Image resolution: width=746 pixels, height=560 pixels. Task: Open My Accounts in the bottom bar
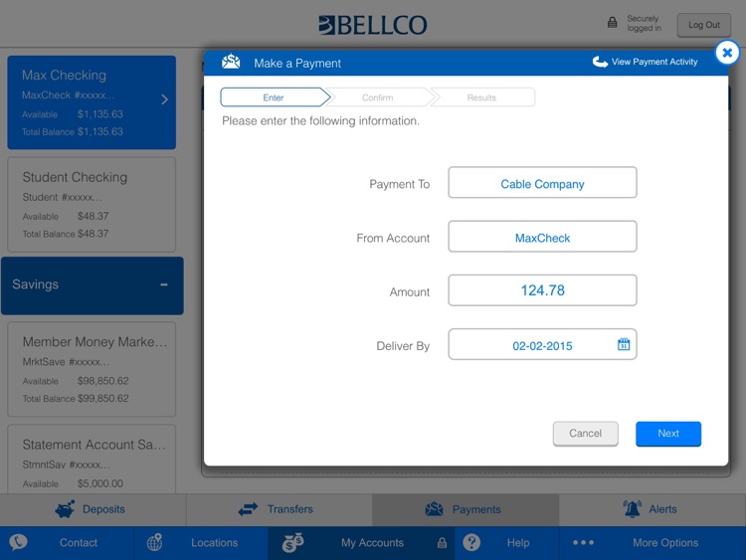(x=362, y=542)
